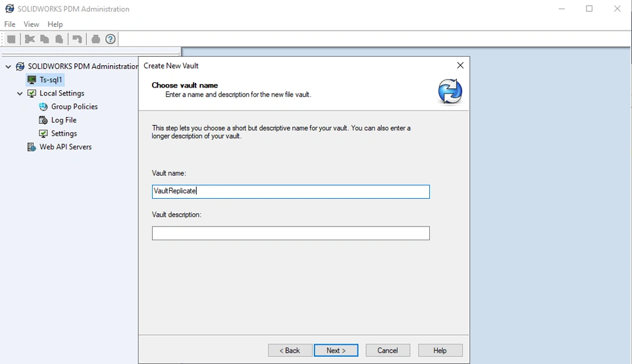
Task: Click the Print toolbar icon
Action: (x=95, y=39)
